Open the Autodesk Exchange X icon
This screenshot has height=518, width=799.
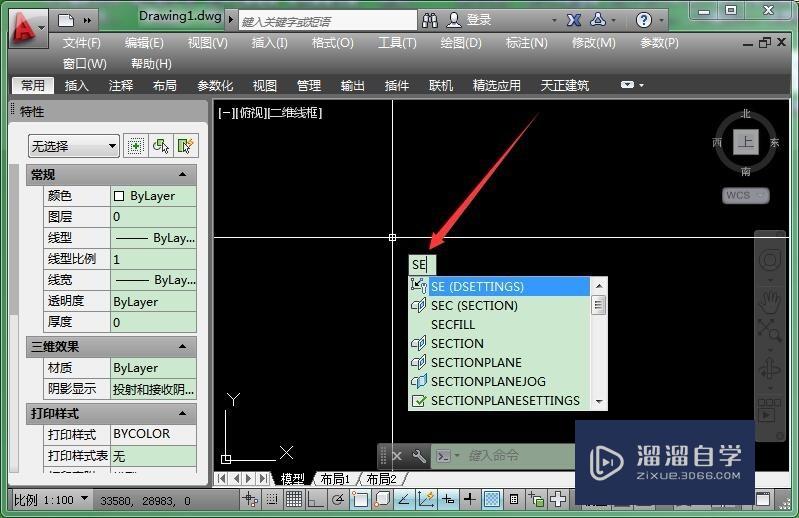[574, 20]
